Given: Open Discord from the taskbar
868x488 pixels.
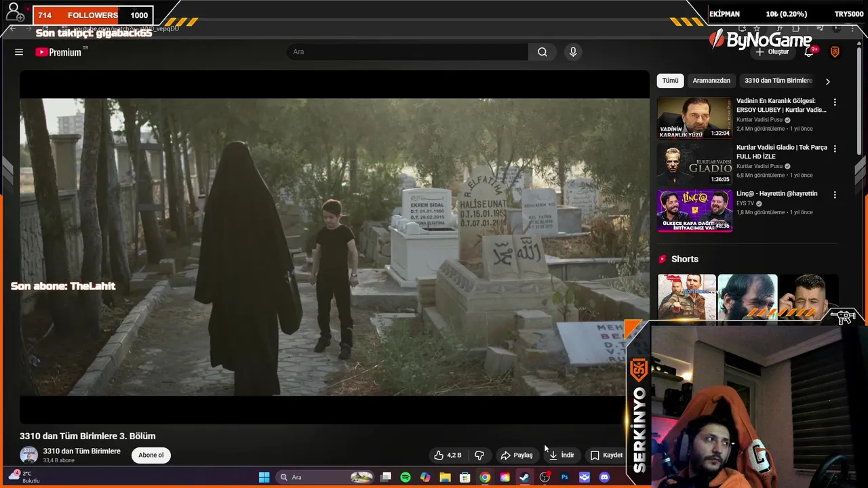Looking at the screenshot, I should pos(604,477).
